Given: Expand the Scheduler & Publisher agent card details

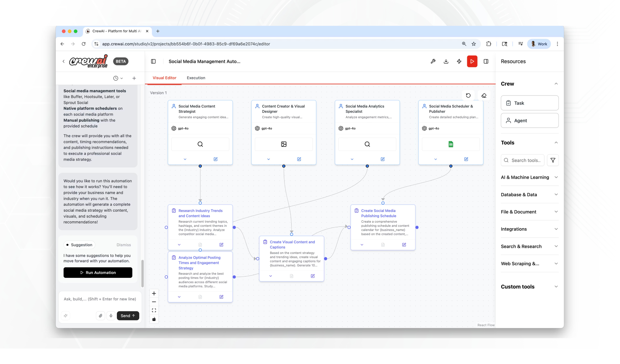Looking at the screenshot, I should (436, 159).
